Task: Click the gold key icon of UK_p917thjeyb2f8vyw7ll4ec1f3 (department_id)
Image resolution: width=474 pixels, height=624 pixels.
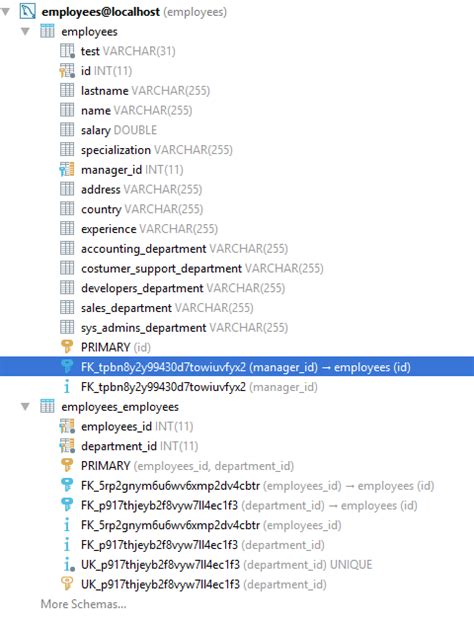Action: click(x=67, y=584)
